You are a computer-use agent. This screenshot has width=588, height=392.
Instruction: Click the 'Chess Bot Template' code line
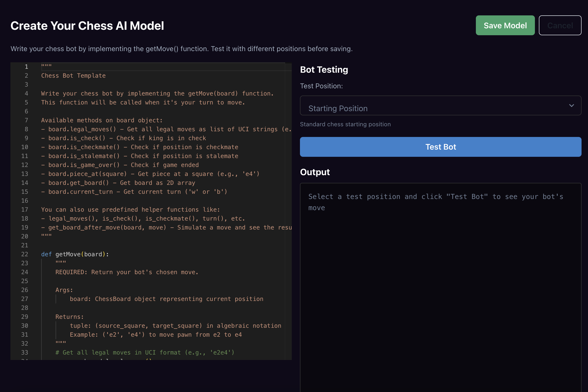[73, 76]
